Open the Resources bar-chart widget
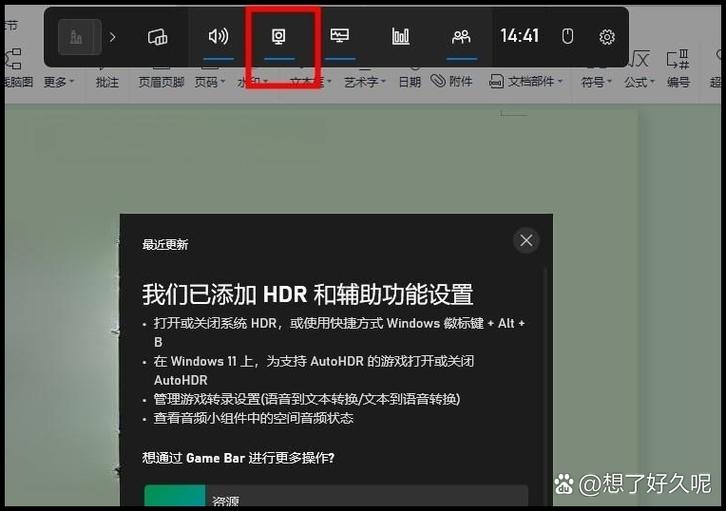Screen dimensions: 726x511 click(x=401, y=36)
